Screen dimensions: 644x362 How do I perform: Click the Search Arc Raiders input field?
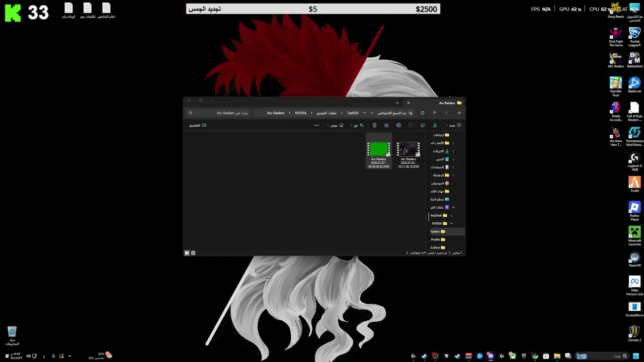tap(219, 113)
